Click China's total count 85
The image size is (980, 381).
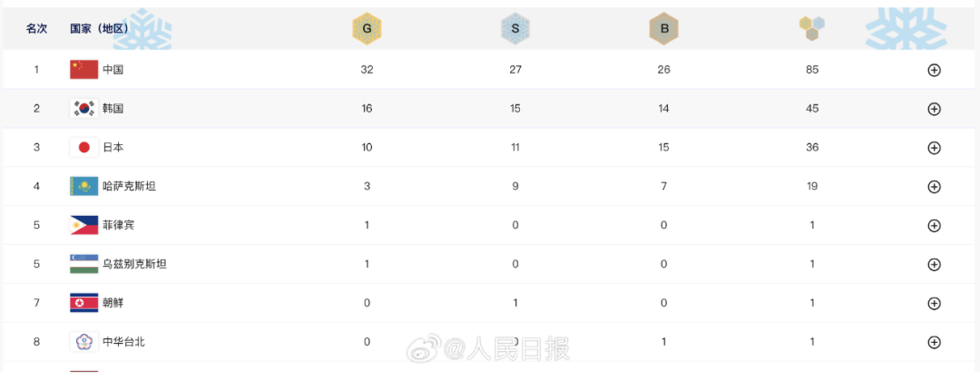tap(812, 69)
